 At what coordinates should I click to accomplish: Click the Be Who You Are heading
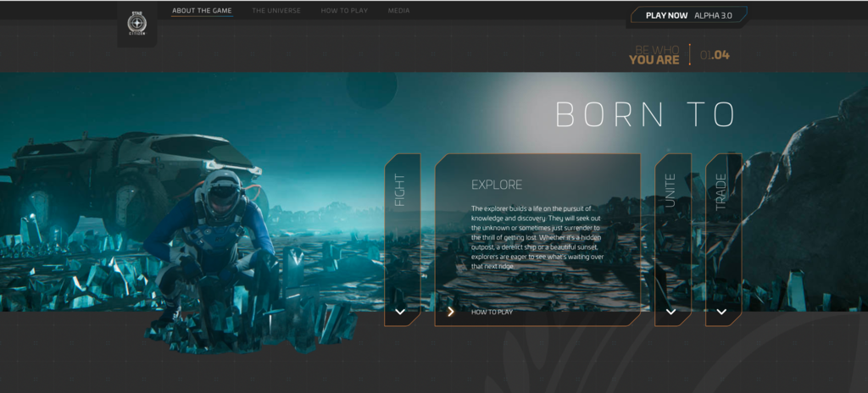tap(654, 55)
